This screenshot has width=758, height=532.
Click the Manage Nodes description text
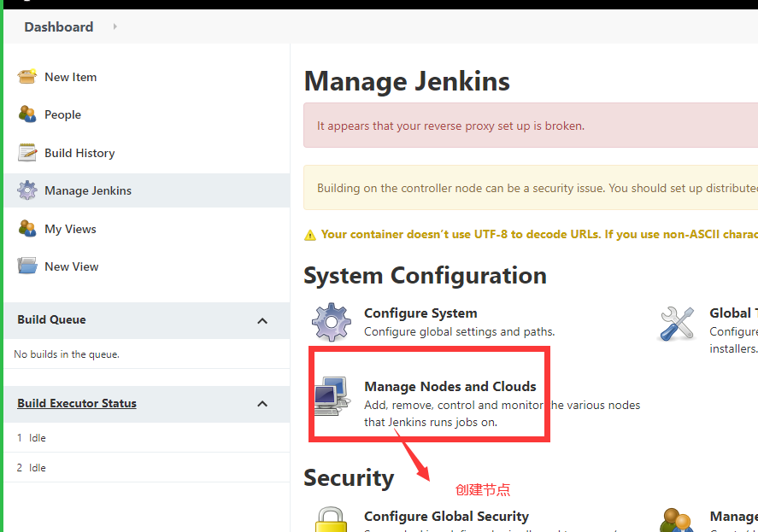(502, 413)
